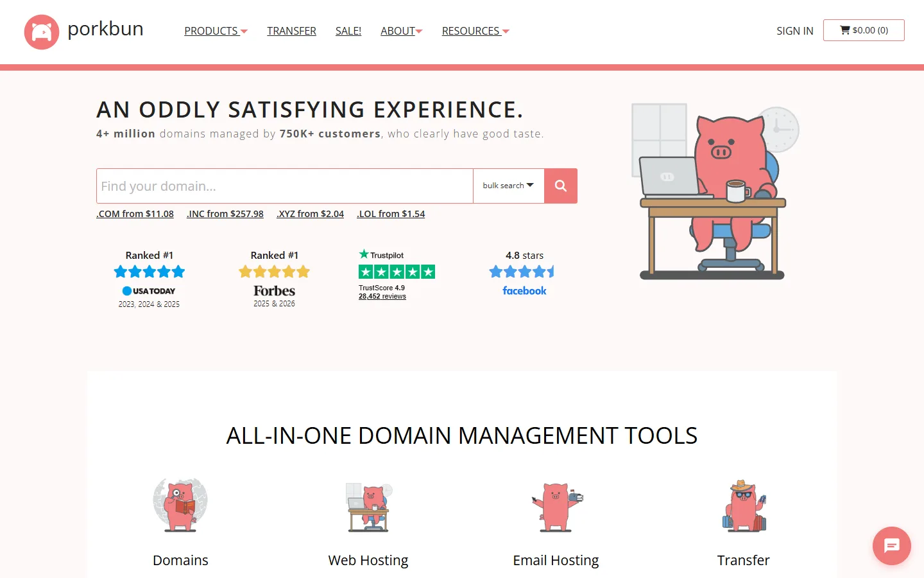Click the .COM from $11.08 link
The width and height of the screenshot is (924, 578).
click(x=135, y=214)
